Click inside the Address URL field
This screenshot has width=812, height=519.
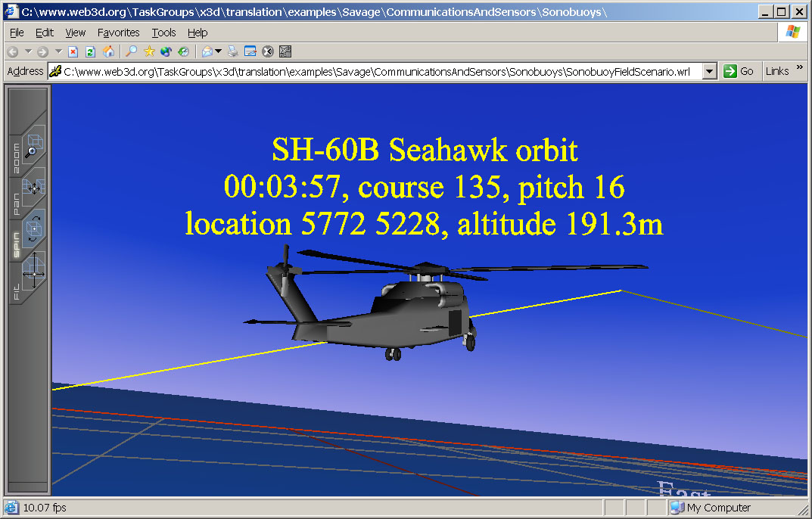coord(378,71)
